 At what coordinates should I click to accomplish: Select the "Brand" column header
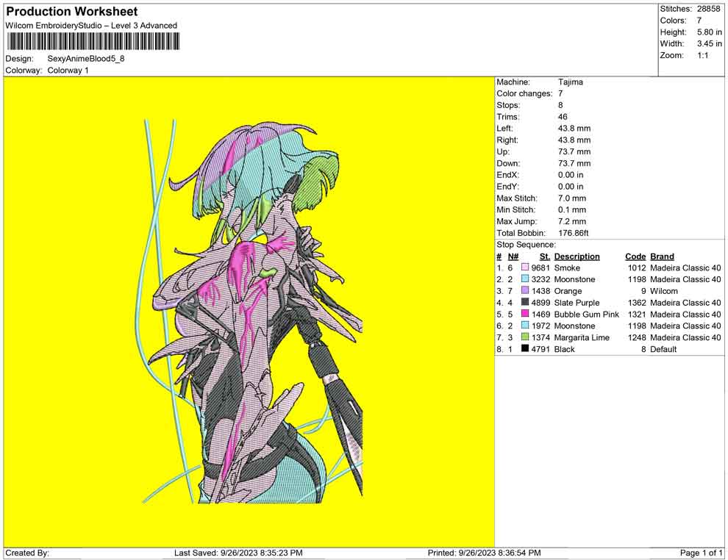[662, 256]
